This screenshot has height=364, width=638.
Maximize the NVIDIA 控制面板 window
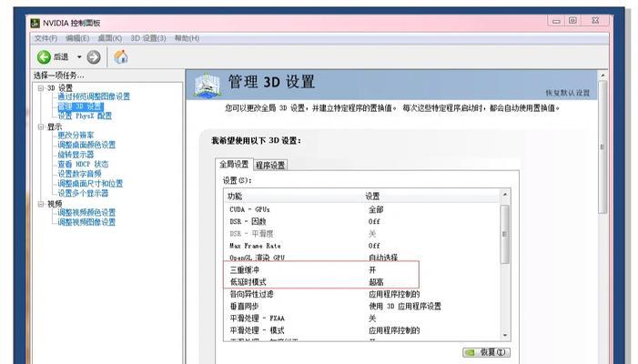click(572, 21)
